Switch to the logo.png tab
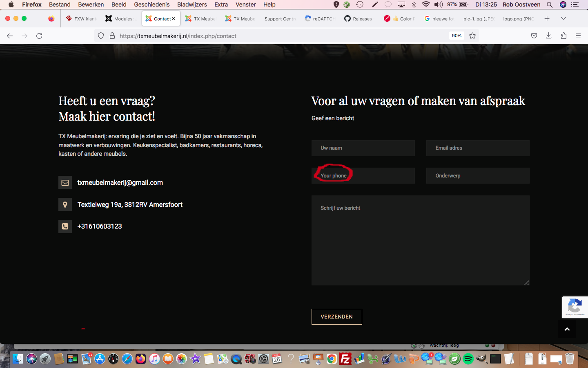This screenshot has height=368, width=588. click(x=519, y=18)
